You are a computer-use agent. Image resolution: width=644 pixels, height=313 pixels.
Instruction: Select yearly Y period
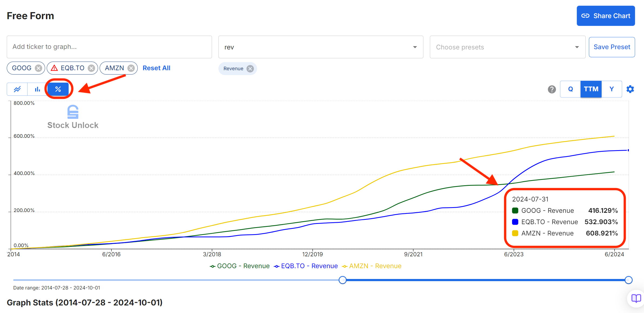click(612, 89)
